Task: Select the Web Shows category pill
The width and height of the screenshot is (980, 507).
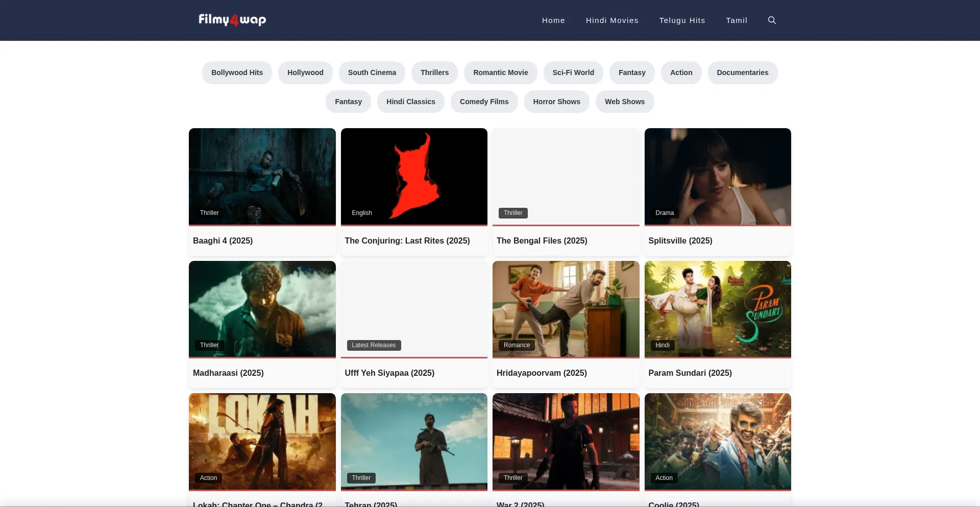Action: [625, 102]
